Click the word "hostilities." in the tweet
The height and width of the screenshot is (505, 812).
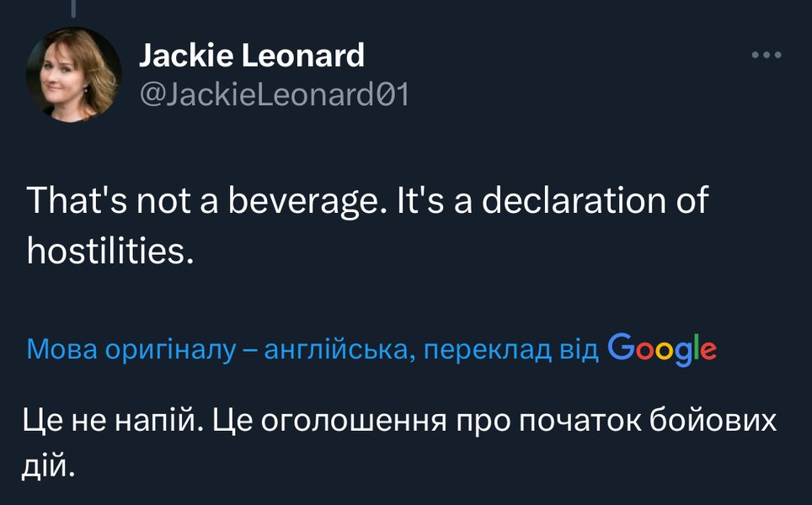pyautogui.click(x=110, y=250)
